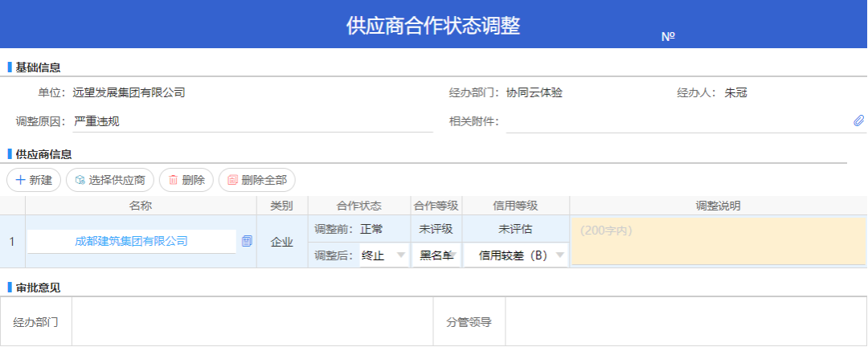Click the 供应商合作状态调整 title
Viewport: 868px width, 347px height.
point(433,26)
